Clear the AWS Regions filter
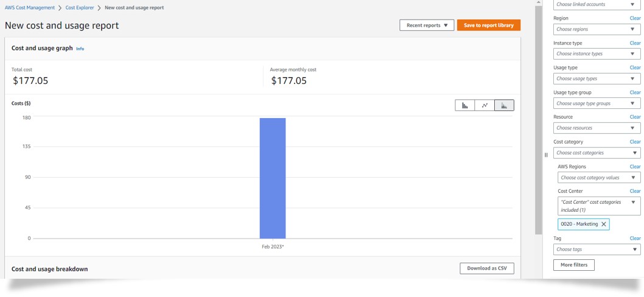Viewport: 644px width, 297px height. pos(635,166)
